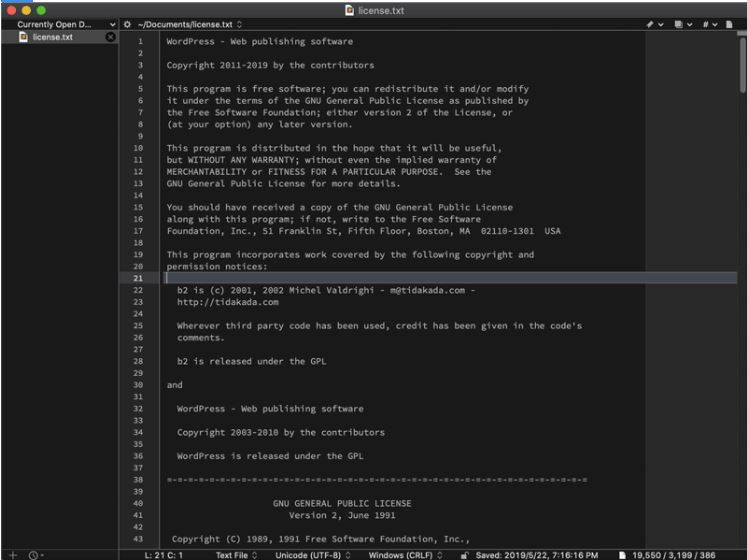
Task: Open the Text File language dropdown
Action: point(236,555)
